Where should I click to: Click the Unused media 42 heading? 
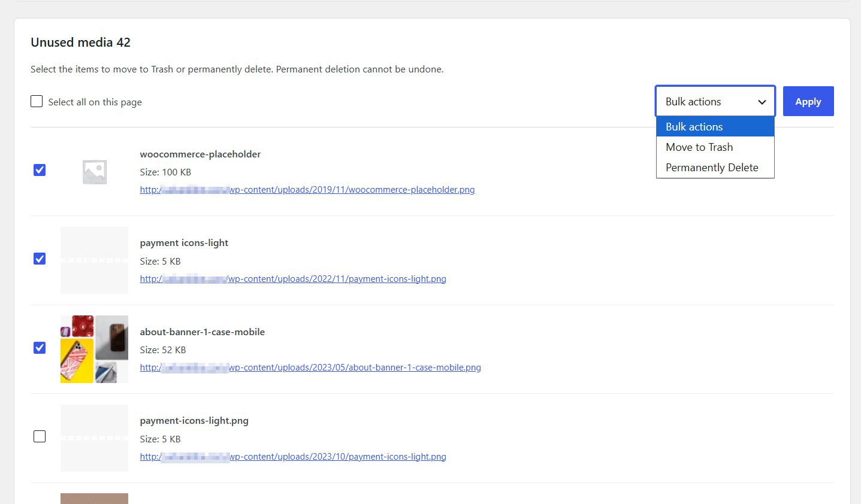coord(80,42)
